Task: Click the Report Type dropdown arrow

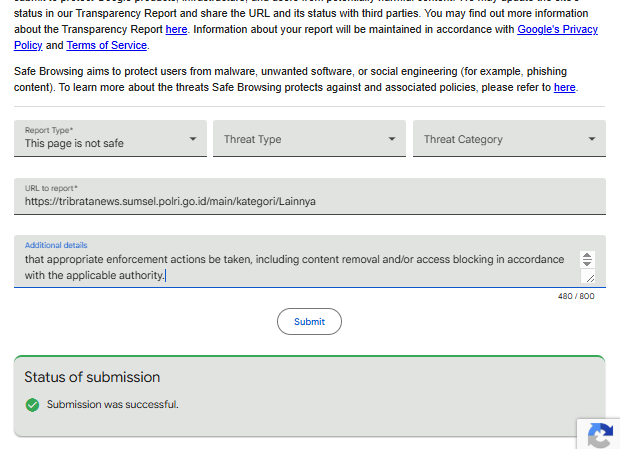Action: [193, 139]
